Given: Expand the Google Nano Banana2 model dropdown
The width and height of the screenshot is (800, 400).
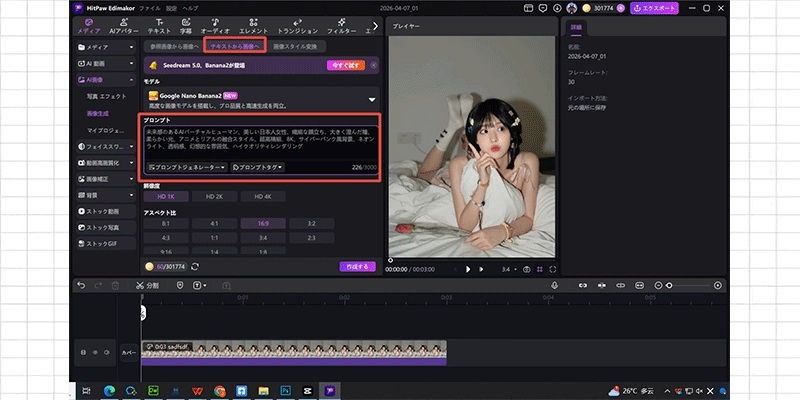Looking at the screenshot, I should pyautogui.click(x=371, y=99).
